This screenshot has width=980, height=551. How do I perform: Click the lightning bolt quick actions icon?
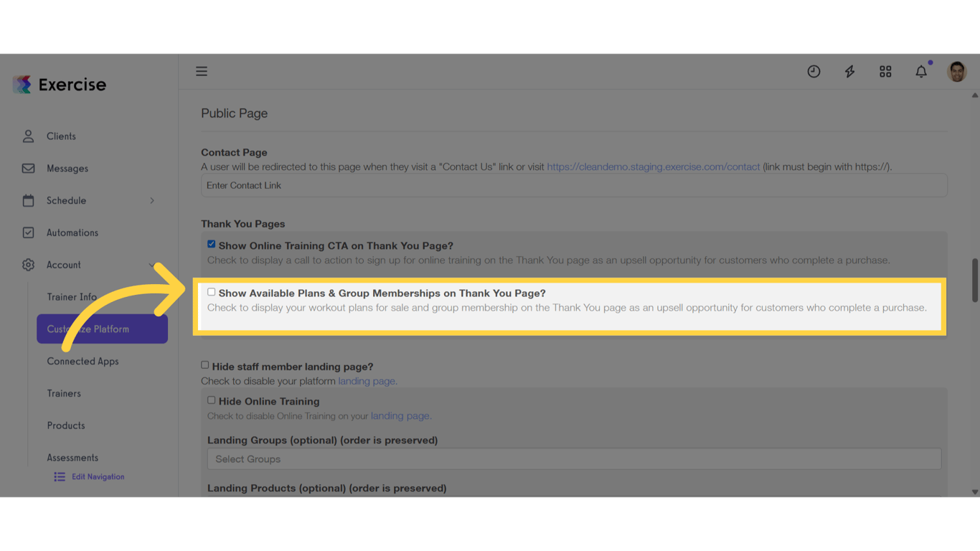(849, 71)
